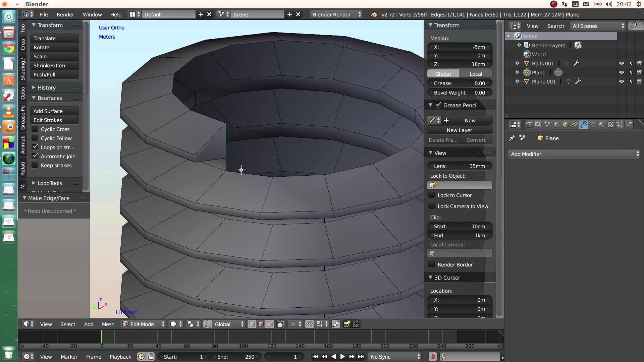
Task: Open the Window menu
Action: [92, 14]
